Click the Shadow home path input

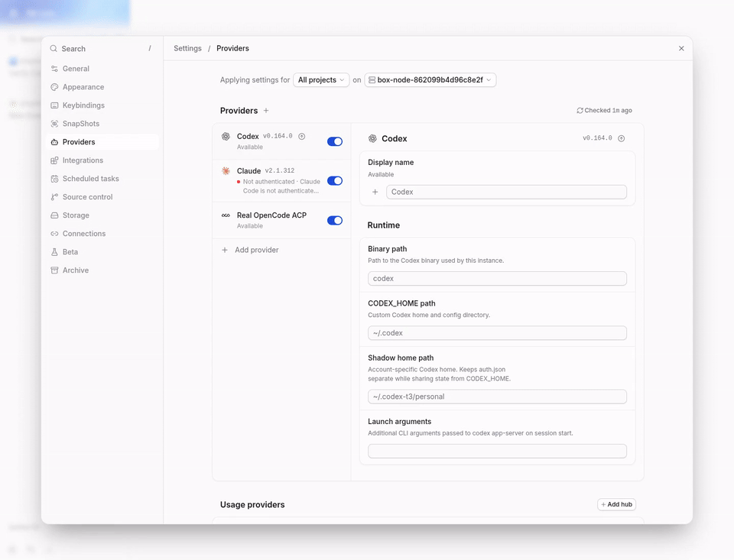click(x=497, y=397)
